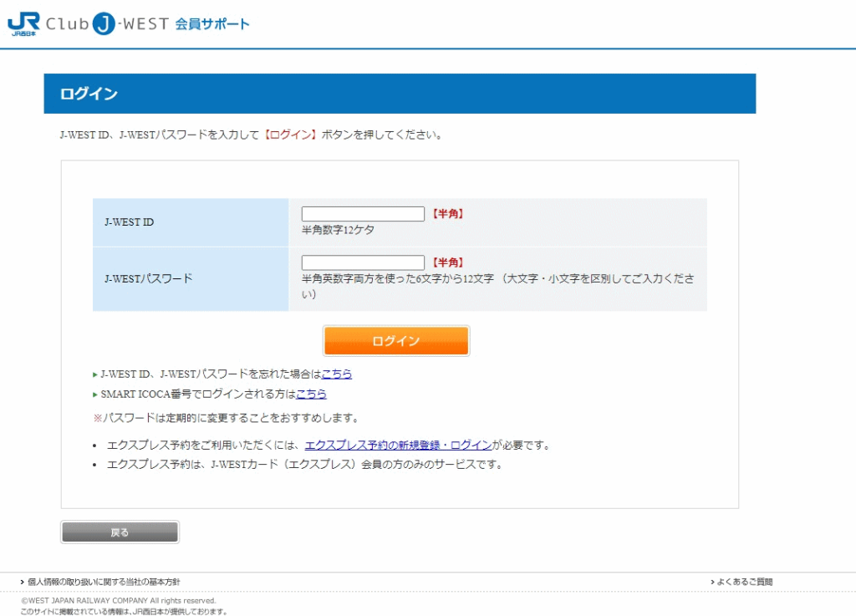Viewport: 856px width, 616px height.
Task: Open エクスプレス予約の新規登録・ログイン link
Action: tap(398, 445)
